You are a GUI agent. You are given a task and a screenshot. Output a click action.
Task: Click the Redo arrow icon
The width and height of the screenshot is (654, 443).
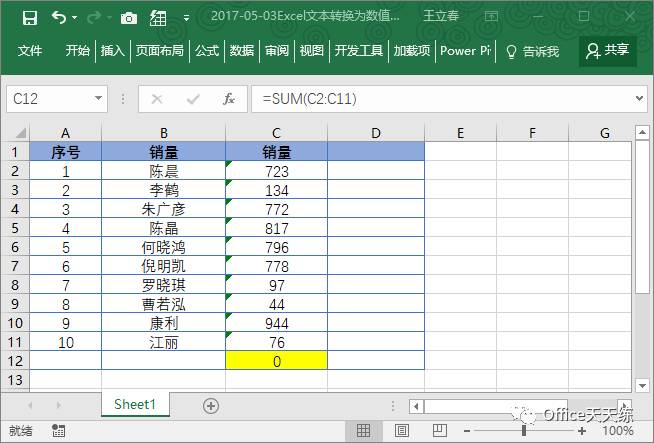pos(94,18)
